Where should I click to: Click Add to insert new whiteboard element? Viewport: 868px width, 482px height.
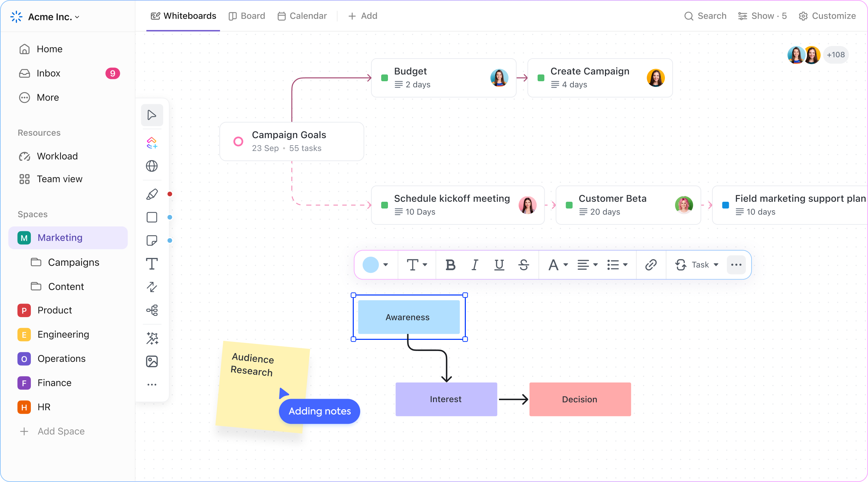tap(363, 16)
